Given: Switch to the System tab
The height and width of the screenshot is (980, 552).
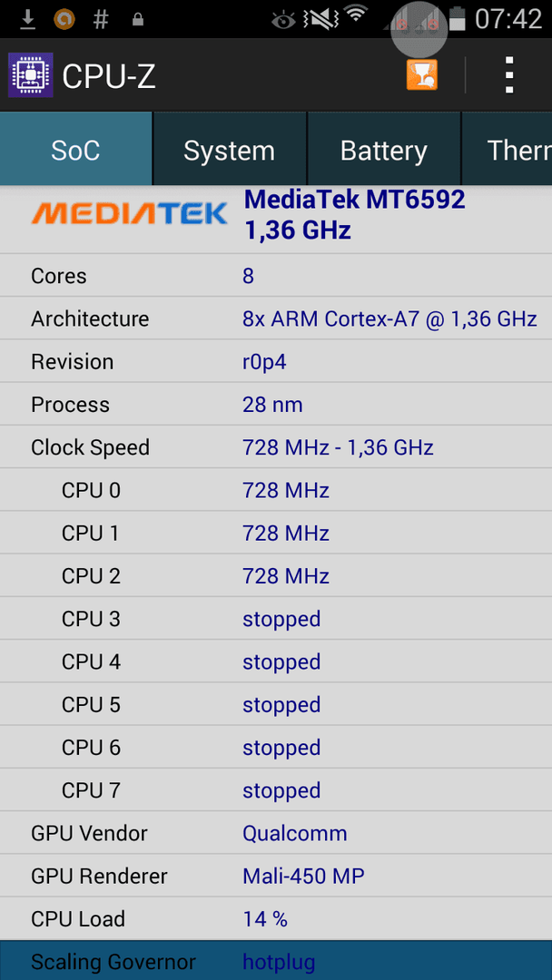Looking at the screenshot, I should [x=230, y=150].
